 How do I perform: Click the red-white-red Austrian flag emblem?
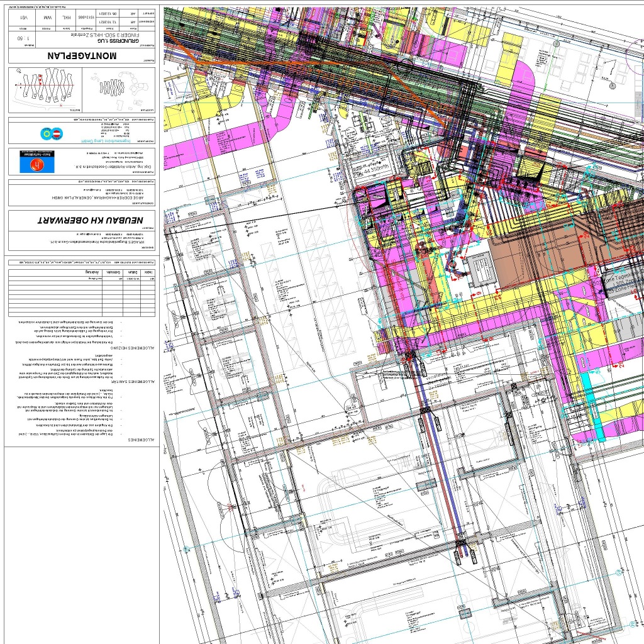coord(58,133)
